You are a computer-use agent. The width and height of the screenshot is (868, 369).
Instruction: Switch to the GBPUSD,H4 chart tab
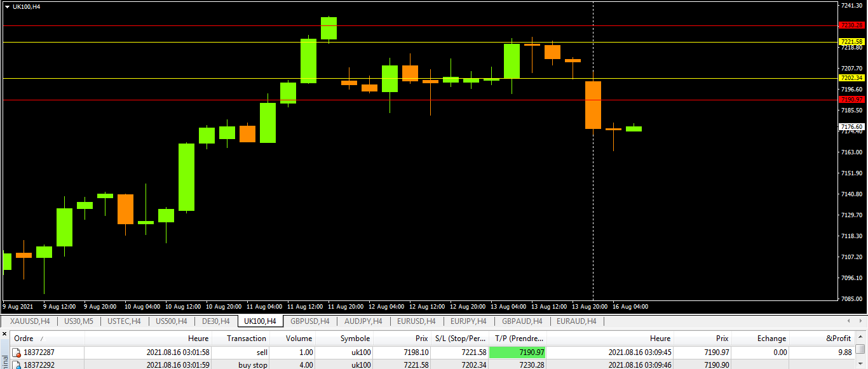[309, 321]
